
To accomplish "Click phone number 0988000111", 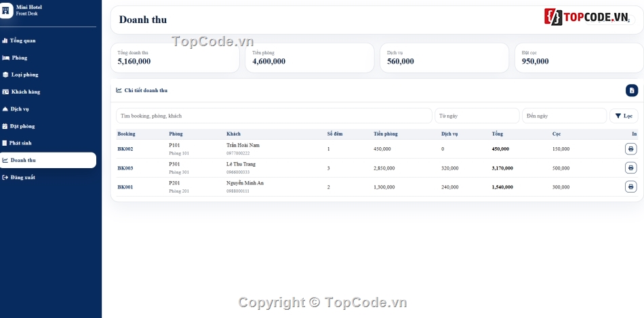I will coord(238,191).
